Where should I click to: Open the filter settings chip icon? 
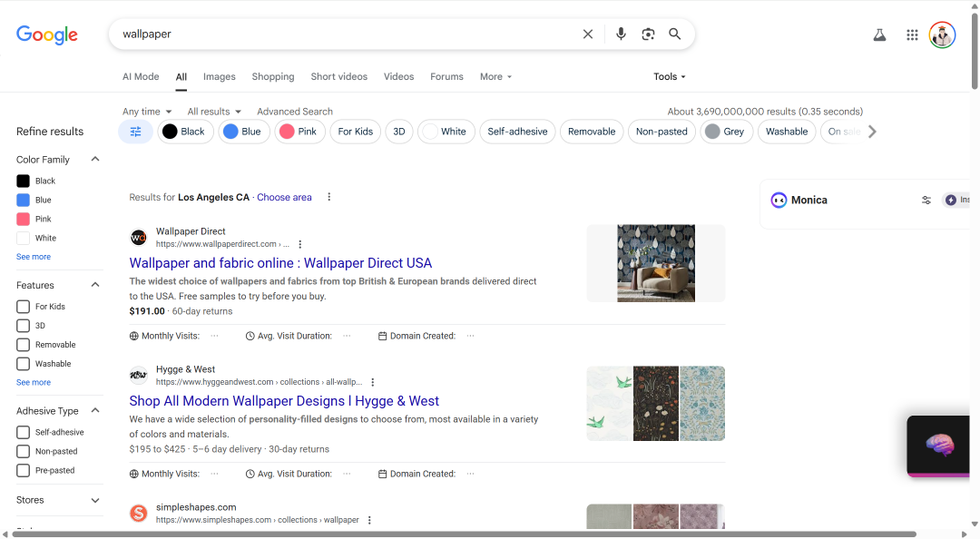coord(135,132)
